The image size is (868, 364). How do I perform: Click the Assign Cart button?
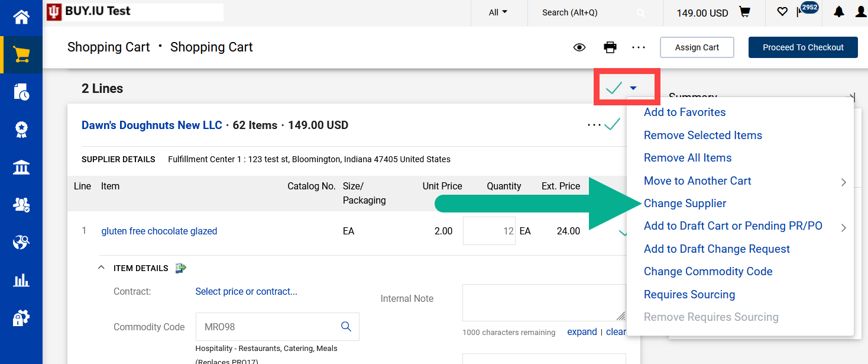tap(697, 47)
